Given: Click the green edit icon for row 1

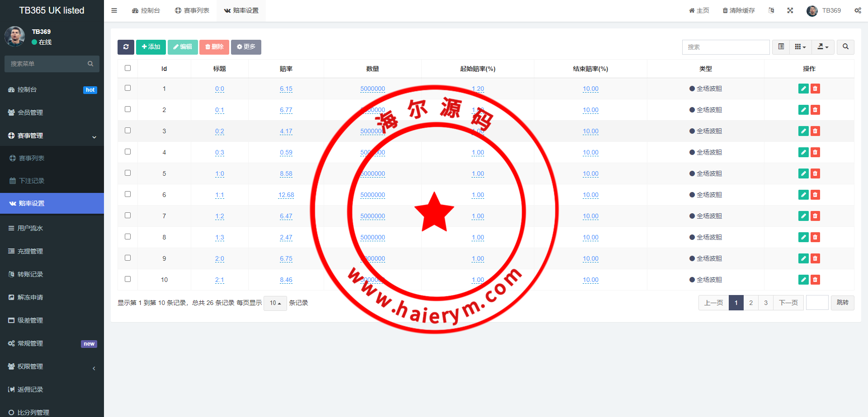Looking at the screenshot, I should tap(803, 89).
